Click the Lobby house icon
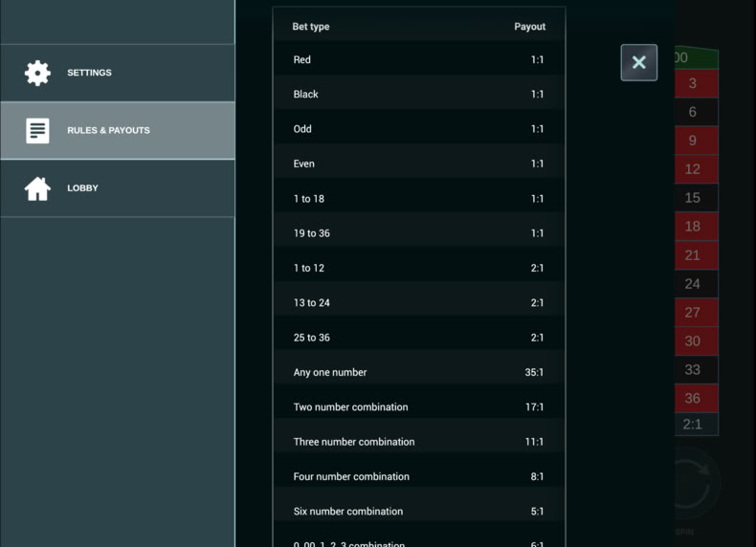 [x=37, y=188]
